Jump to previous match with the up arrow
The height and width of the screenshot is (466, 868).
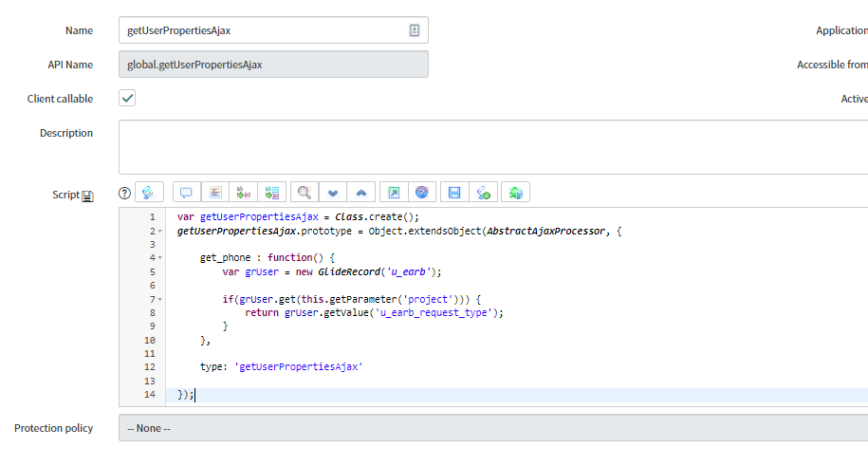coord(360,193)
